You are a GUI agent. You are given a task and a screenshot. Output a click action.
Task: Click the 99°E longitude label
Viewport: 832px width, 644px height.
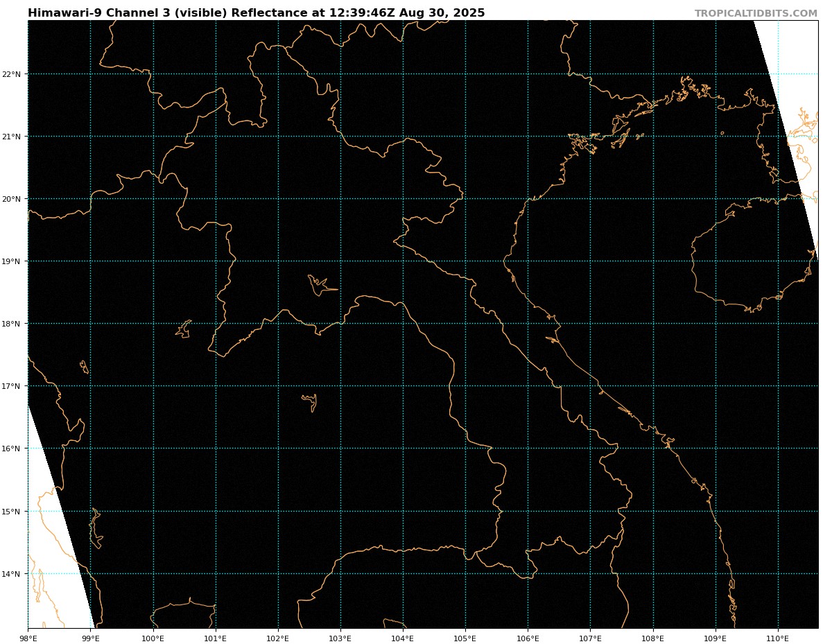click(90, 638)
